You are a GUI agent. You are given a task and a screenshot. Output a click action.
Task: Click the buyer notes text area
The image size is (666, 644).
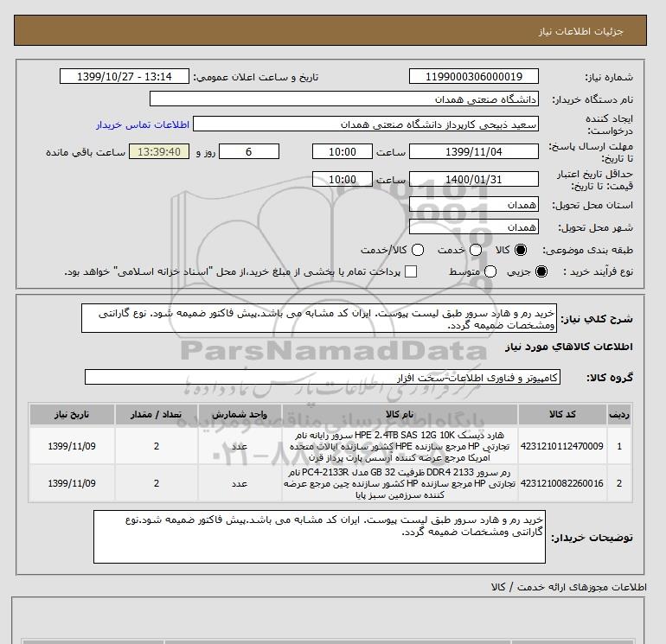click(319, 537)
